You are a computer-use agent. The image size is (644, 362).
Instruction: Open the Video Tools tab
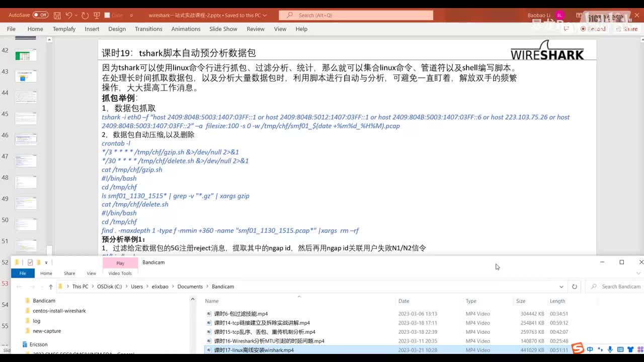click(x=120, y=273)
